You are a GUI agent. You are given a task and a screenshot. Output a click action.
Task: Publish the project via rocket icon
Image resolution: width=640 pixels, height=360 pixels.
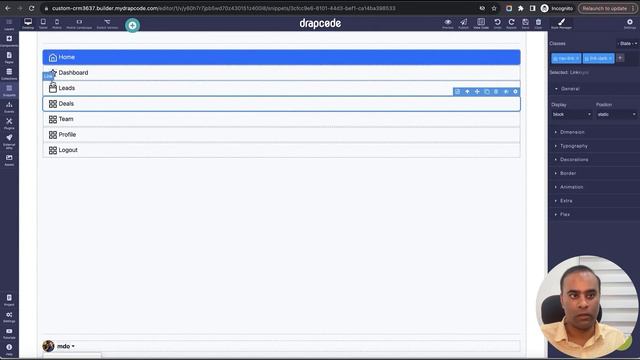pyautogui.click(x=463, y=24)
